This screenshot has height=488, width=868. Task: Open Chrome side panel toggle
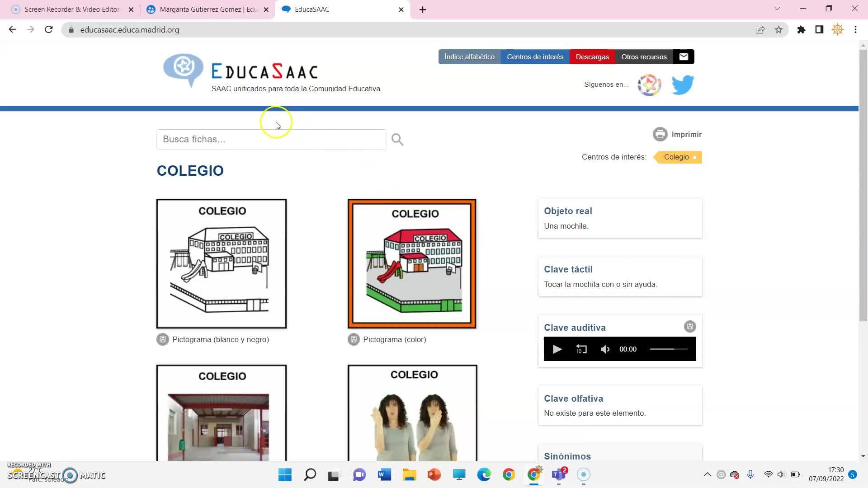[819, 30]
